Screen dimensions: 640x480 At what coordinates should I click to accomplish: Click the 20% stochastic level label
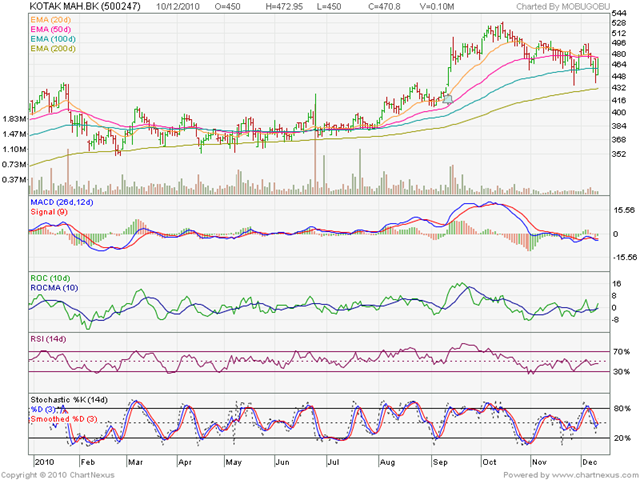pos(622,438)
